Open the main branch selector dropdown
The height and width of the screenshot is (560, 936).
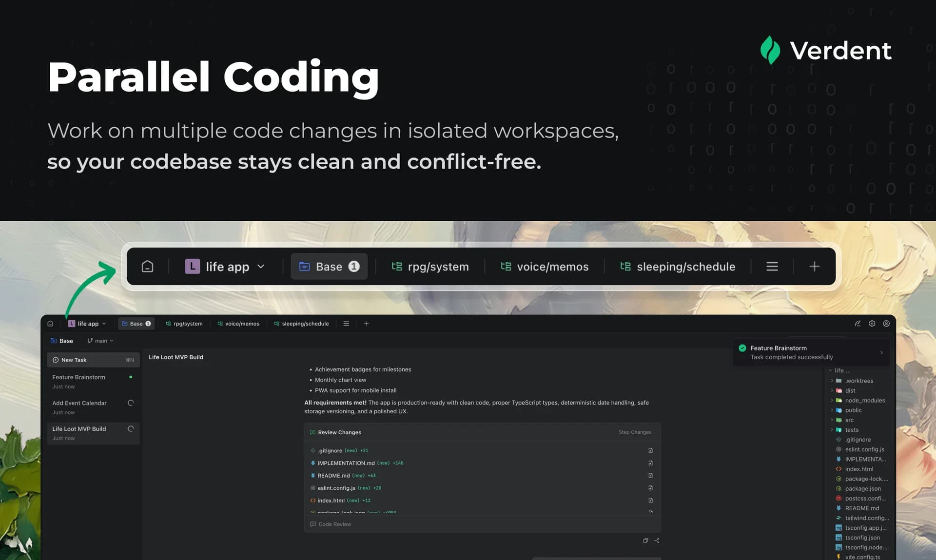coord(100,341)
